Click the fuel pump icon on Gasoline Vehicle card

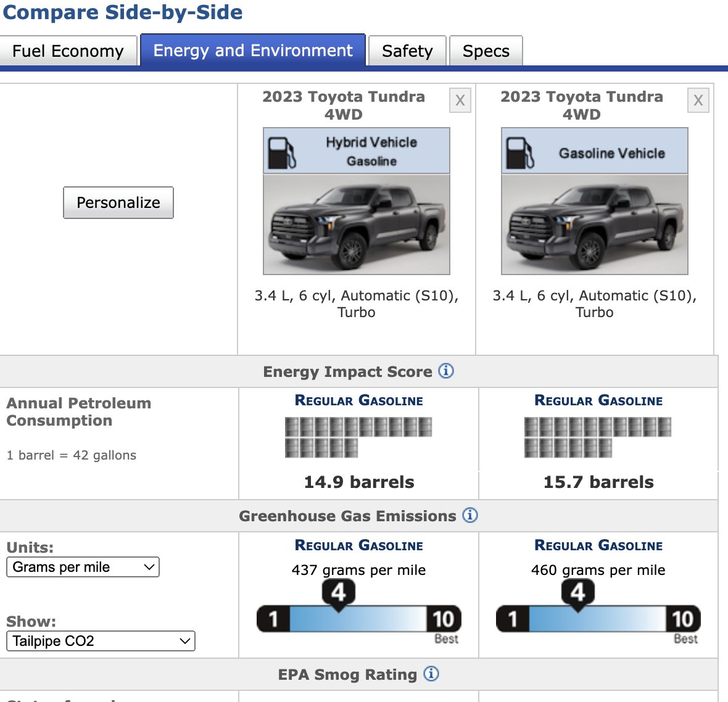pyautogui.click(x=521, y=153)
